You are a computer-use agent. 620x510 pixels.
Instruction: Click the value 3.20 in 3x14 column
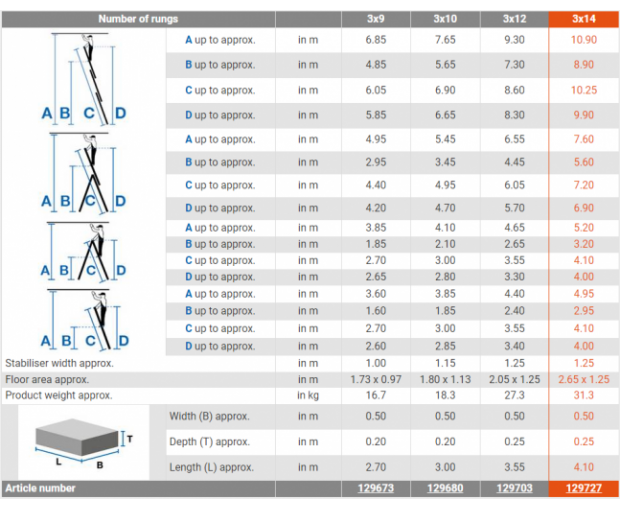click(x=584, y=244)
